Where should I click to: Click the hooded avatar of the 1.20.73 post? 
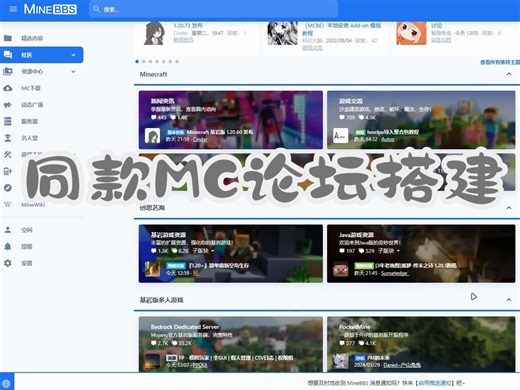tap(154, 33)
